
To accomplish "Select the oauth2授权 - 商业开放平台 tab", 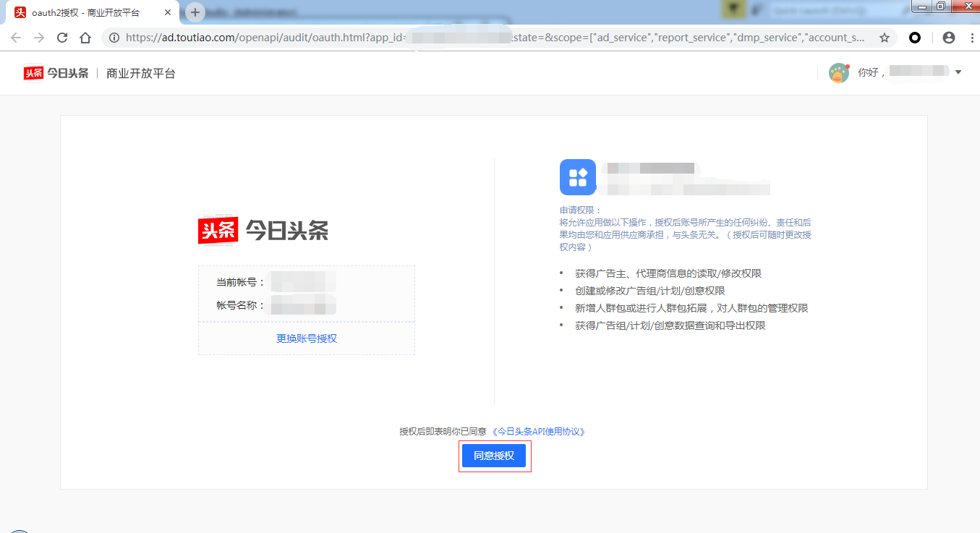I will pos(91,12).
